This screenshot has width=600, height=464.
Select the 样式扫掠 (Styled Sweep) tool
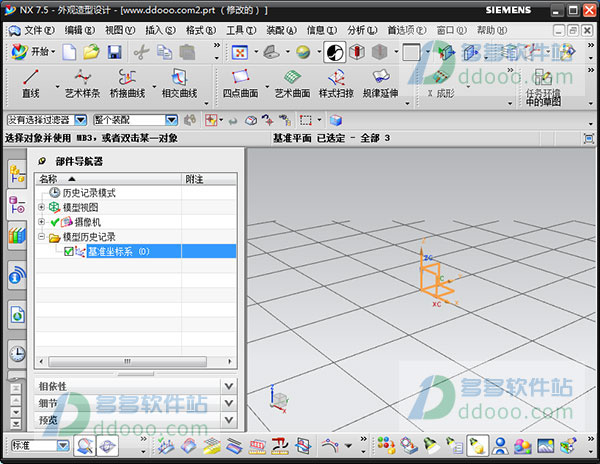point(336,84)
